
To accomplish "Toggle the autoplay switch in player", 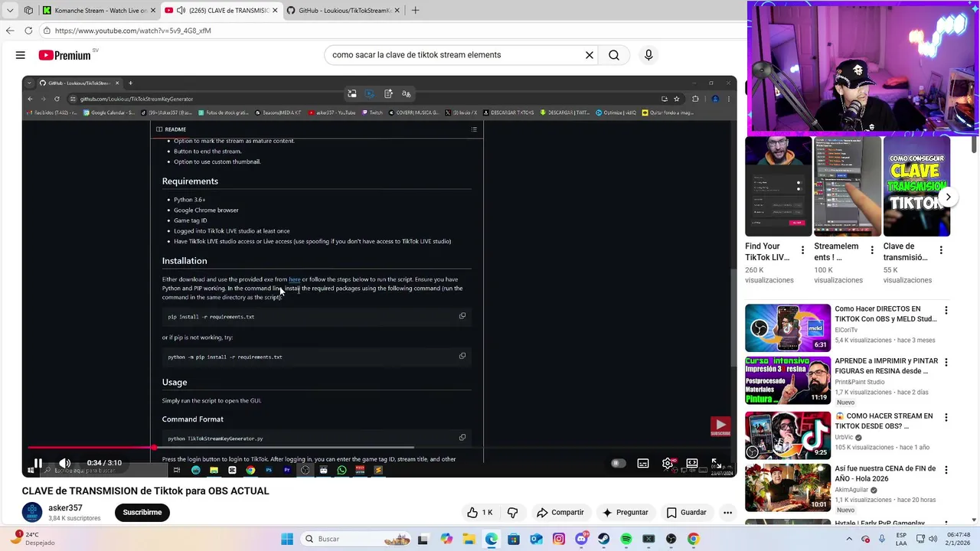I will [x=619, y=463].
